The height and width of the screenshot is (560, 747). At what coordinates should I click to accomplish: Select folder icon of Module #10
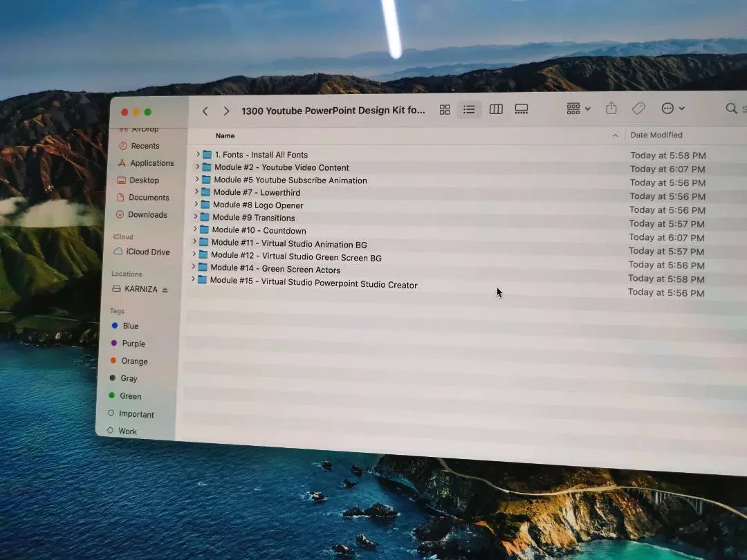204,230
